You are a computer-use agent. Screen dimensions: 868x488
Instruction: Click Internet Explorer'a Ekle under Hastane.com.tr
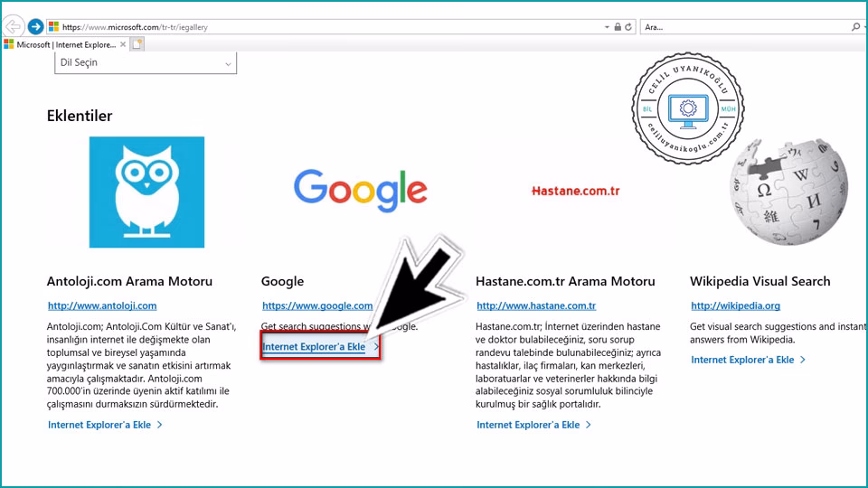[x=533, y=425]
